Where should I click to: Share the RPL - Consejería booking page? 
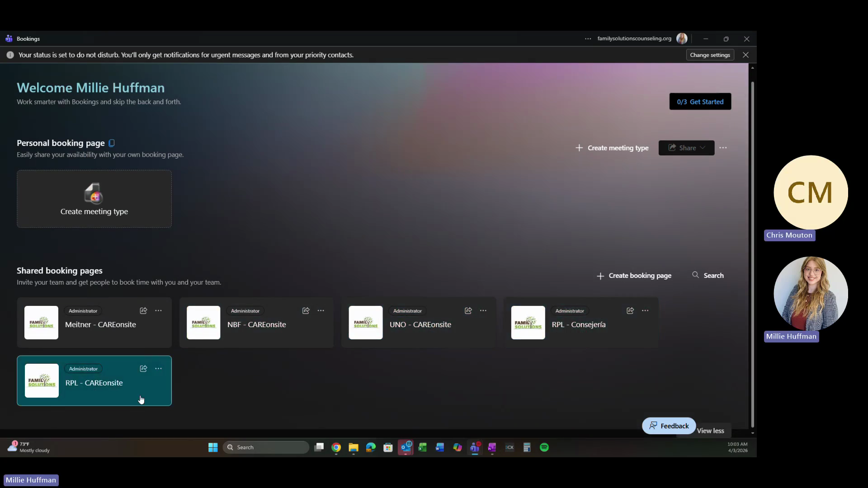[x=630, y=311]
